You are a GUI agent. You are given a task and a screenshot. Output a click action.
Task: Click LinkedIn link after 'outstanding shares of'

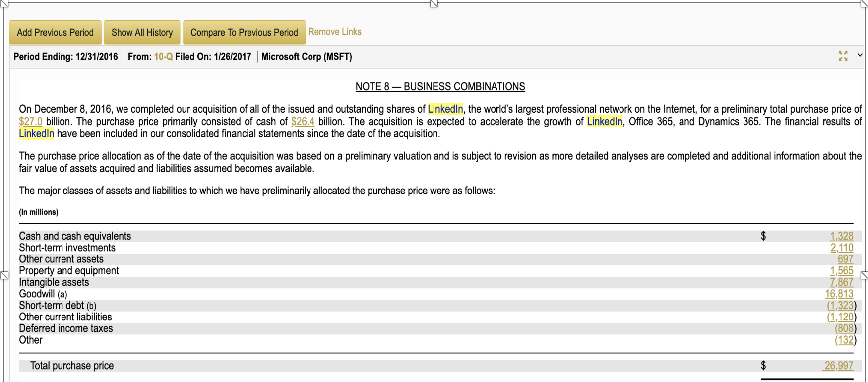tap(445, 109)
